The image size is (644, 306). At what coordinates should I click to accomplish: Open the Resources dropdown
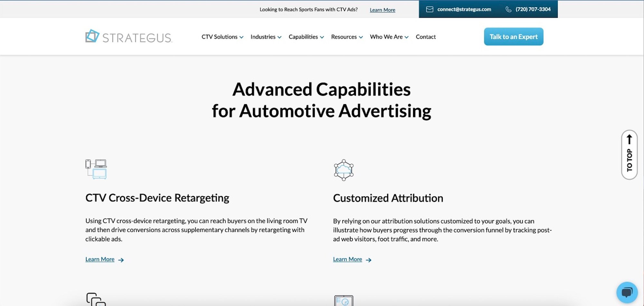pos(347,37)
